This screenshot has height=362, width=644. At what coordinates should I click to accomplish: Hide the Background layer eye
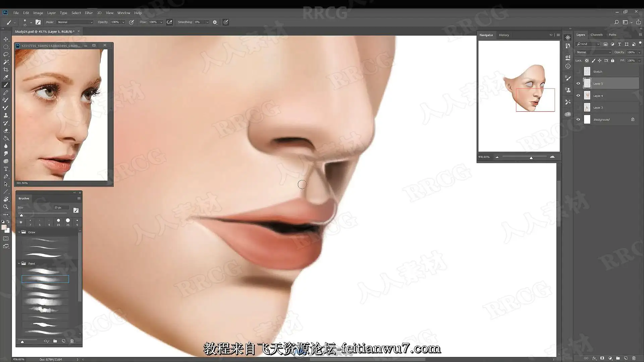click(578, 119)
